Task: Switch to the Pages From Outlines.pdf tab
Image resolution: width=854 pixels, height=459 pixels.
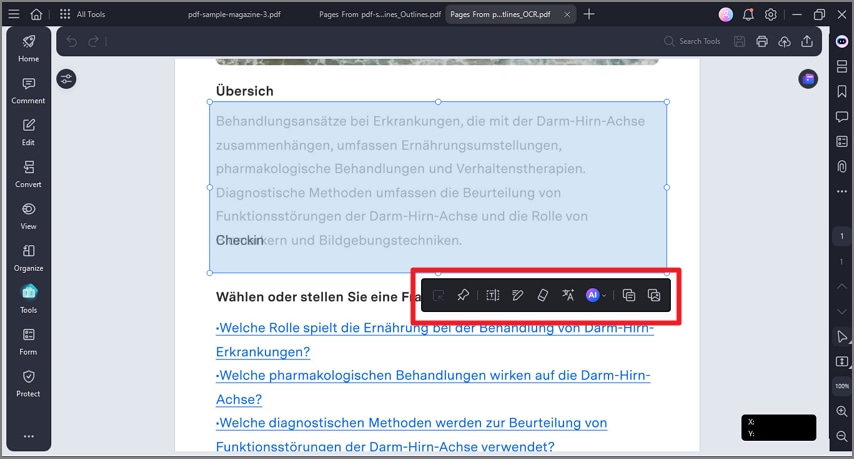Action: 380,14
